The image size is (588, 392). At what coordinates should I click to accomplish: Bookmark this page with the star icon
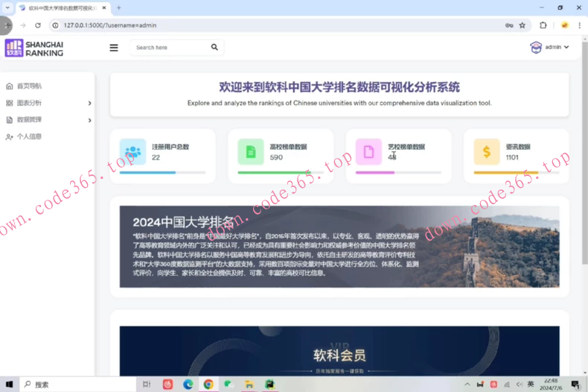[x=522, y=25]
